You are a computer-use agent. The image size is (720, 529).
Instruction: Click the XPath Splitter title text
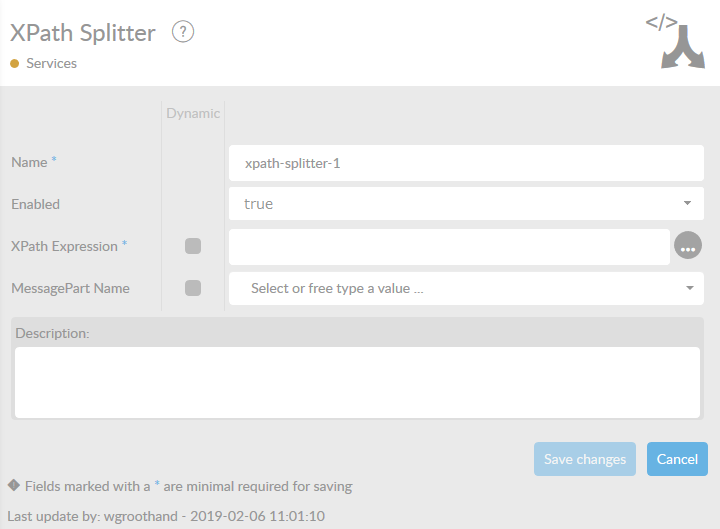pyautogui.click(x=83, y=33)
